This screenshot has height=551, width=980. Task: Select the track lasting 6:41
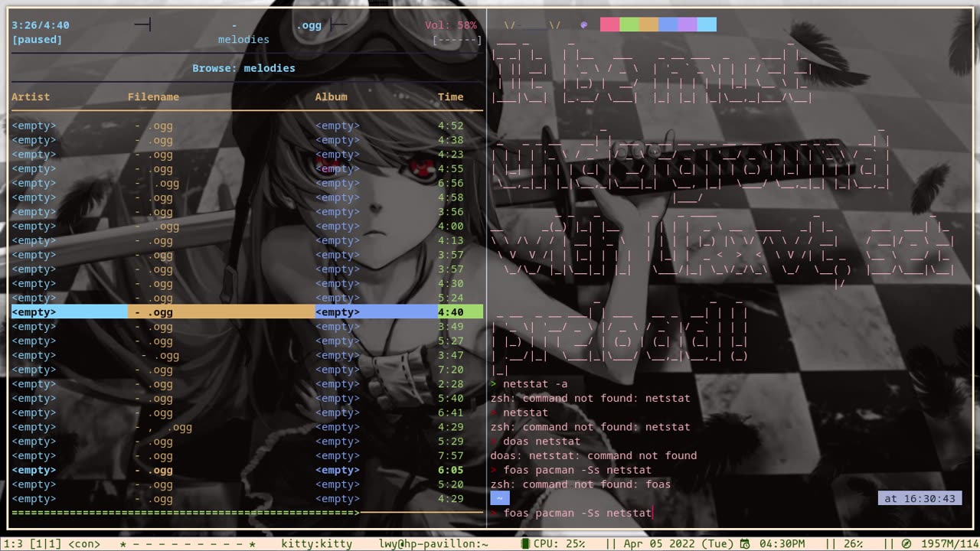pos(247,413)
